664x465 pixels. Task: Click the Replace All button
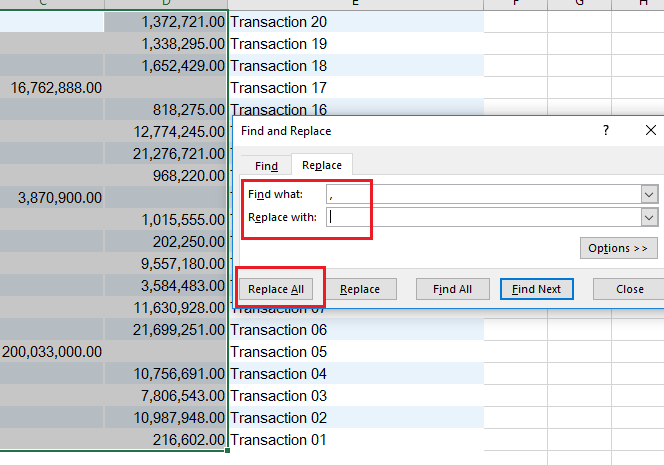pos(276,289)
